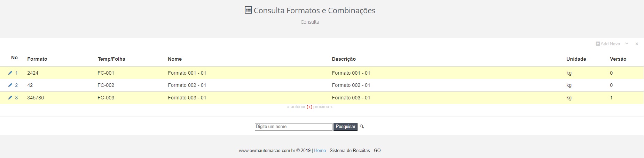Select the row with Formato 002 - 01
The width and height of the screenshot is (644, 158).
[x=322, y=85]
